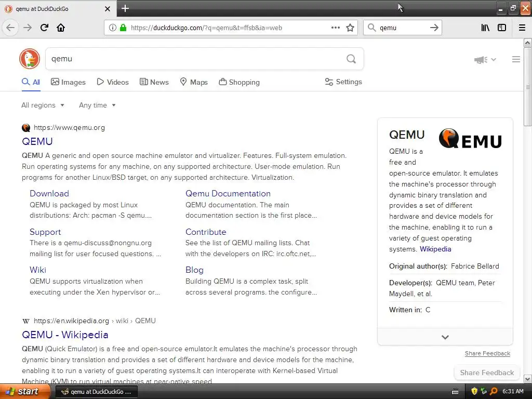Click magnifier icon in browser search box
This screenshot has width=532, height=399.
(x=372, y=28)
